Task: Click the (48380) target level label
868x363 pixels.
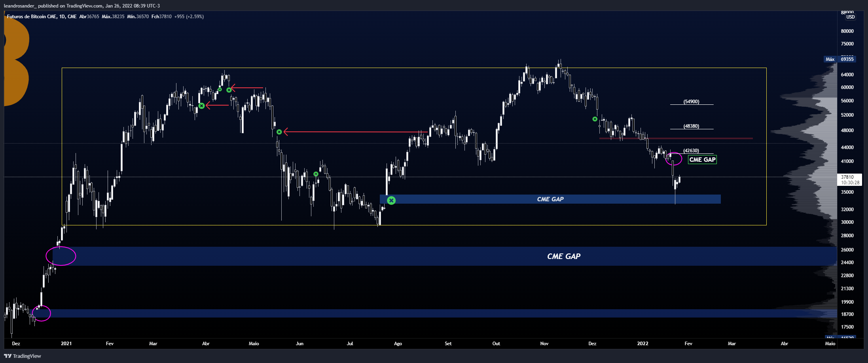Action: [691, 126]
